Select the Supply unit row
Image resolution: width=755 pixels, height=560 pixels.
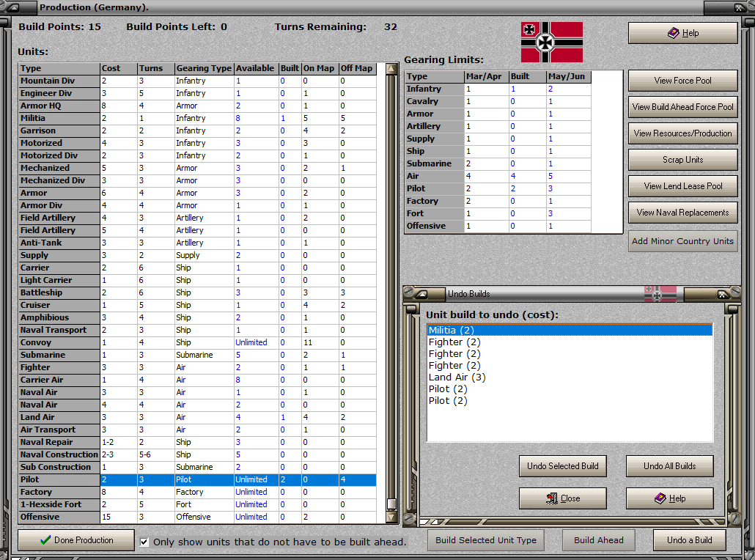click(x=197, y=256)
